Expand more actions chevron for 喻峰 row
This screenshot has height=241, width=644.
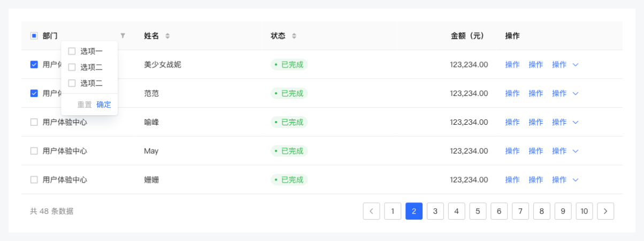[576, 122]
